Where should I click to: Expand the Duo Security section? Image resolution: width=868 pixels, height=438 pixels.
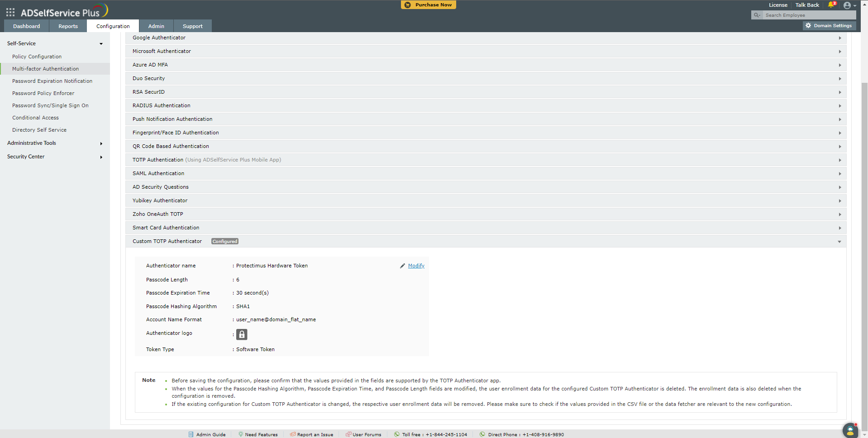pyautogui.click(x=486, y=78)
